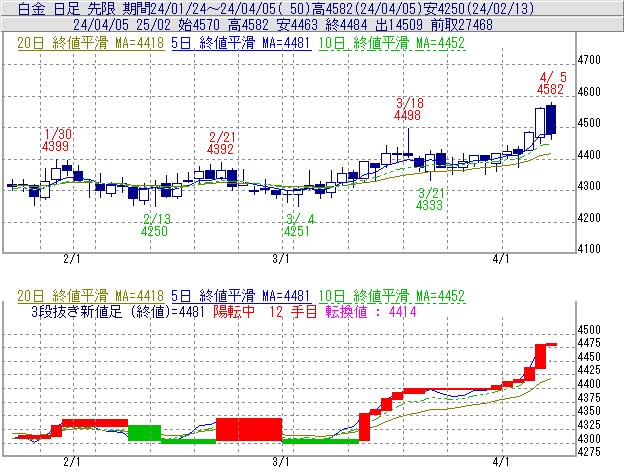Click the 3/1 date label under upper chart
The width and height of the screenshot is (624, 475).
(281, 259)
